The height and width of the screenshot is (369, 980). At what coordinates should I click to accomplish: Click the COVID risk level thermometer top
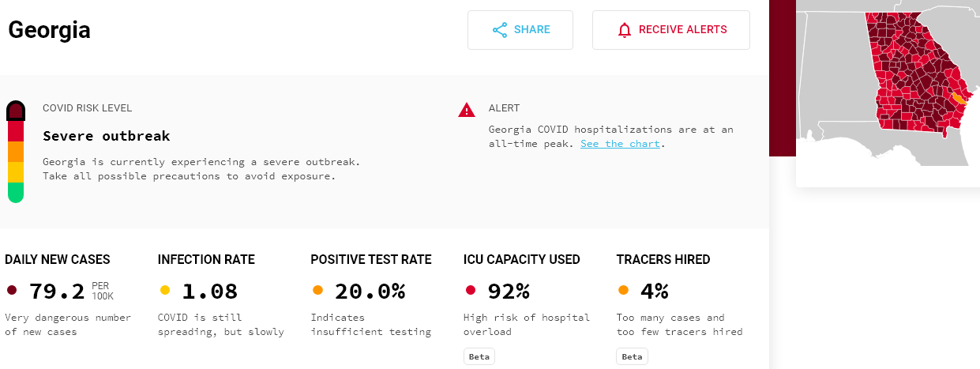(x=16, y=111)
